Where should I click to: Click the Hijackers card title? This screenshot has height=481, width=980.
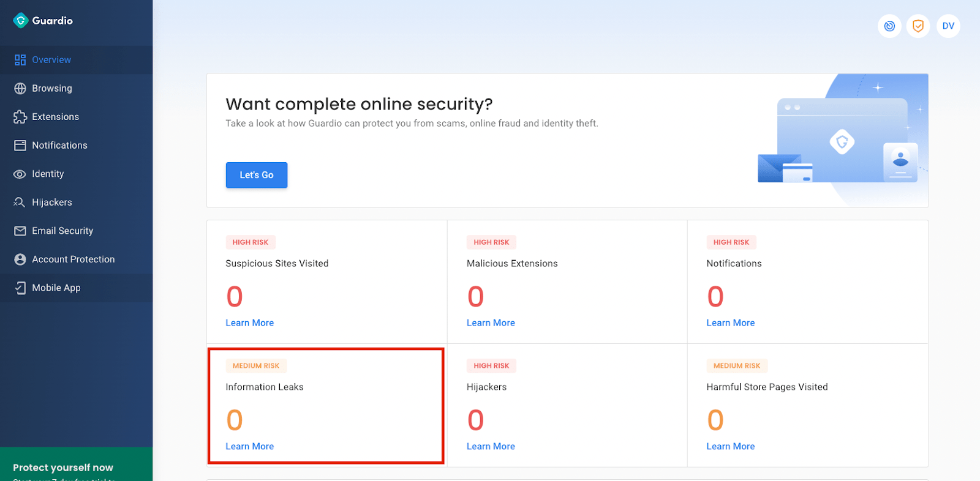487,387
